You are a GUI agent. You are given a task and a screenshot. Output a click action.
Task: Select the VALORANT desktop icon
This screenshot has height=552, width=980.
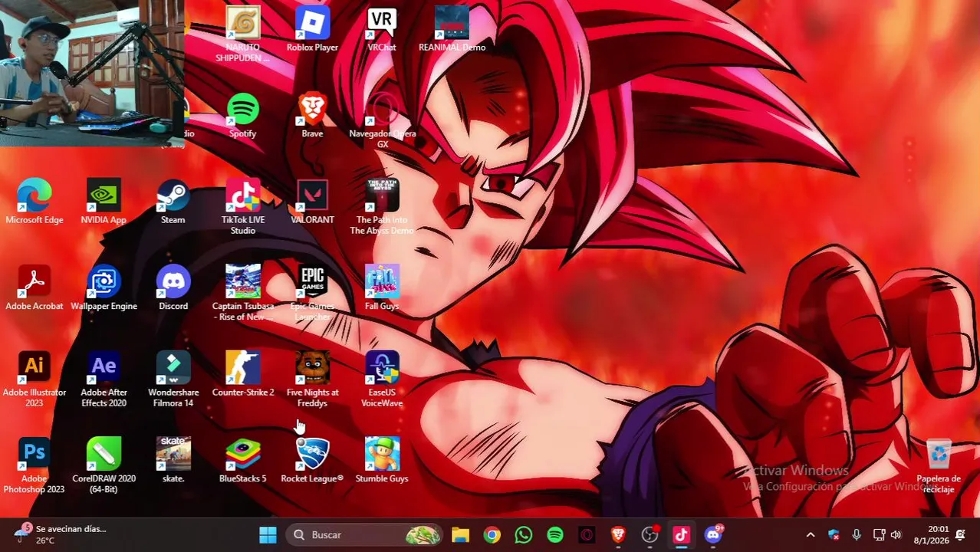tap(312, 202)
